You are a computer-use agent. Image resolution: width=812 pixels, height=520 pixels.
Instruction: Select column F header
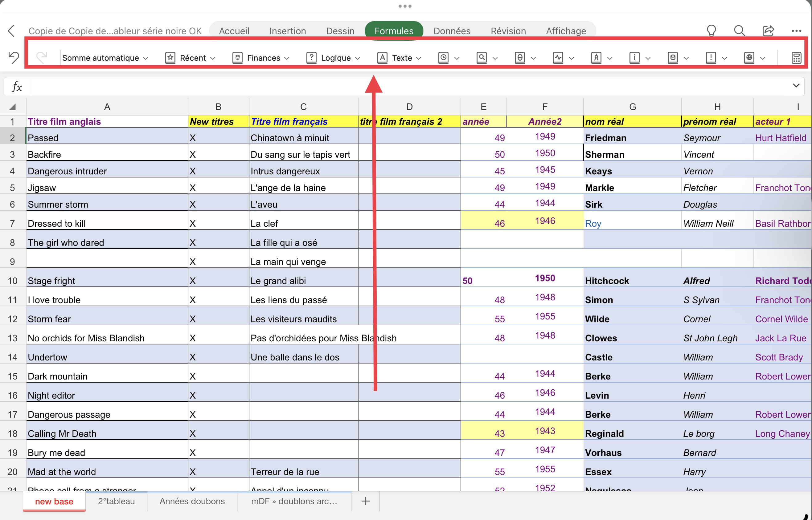point(544,107)
